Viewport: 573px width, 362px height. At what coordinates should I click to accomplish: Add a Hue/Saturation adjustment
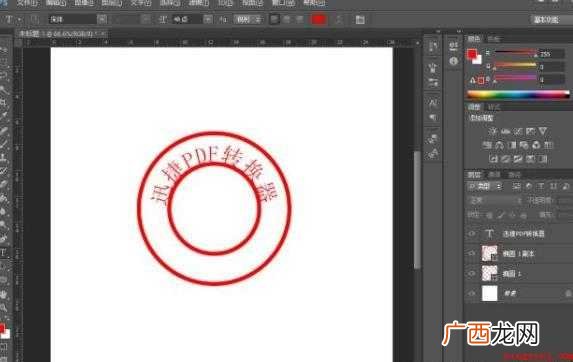(x=487, y=145)
